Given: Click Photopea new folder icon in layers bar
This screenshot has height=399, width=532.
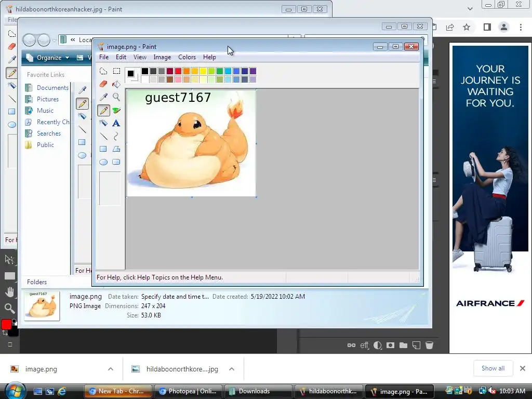Looking at the screenshot, I should 403,345.
